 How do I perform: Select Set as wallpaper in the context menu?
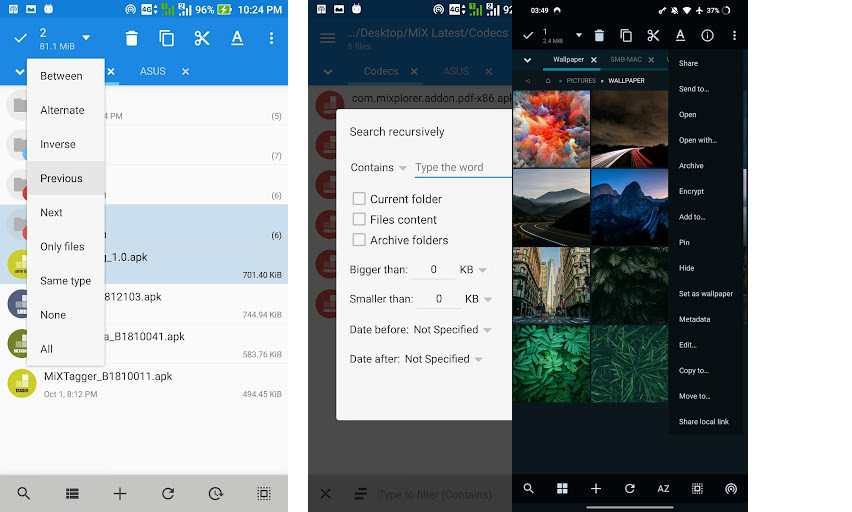point(705,294)
